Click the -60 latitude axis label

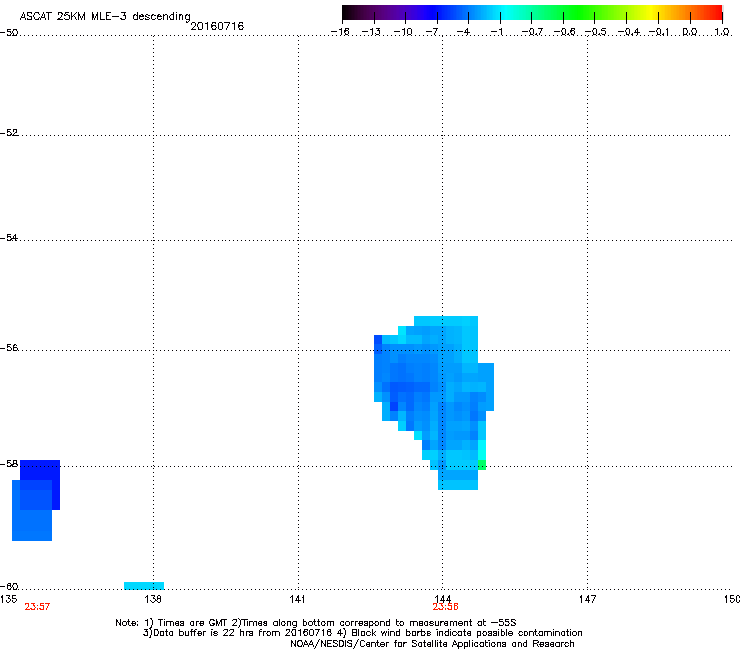(9, 586)
